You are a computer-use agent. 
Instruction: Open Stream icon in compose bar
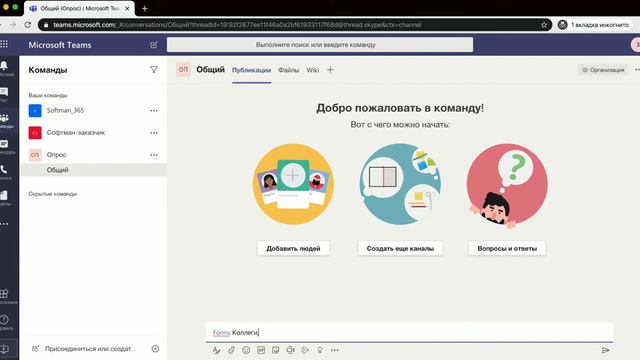click(305, 350)
